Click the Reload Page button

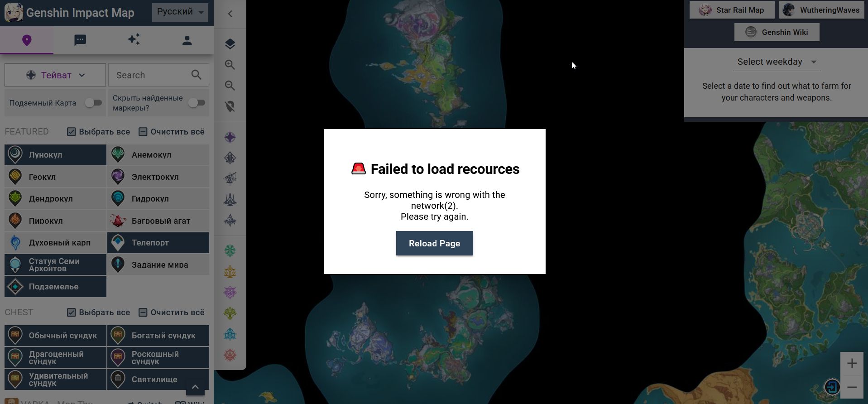[435, 243]
